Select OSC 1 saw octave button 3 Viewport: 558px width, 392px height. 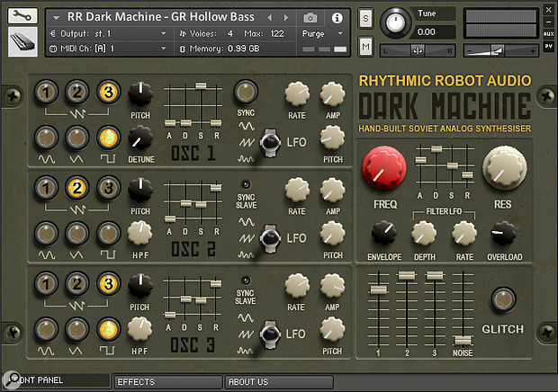click(x=108, y=92)
